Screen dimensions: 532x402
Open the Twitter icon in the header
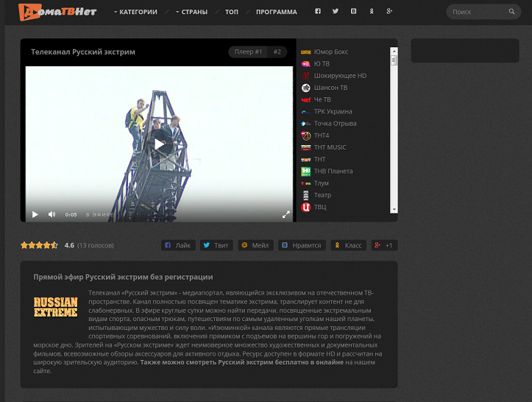point(336,11)
